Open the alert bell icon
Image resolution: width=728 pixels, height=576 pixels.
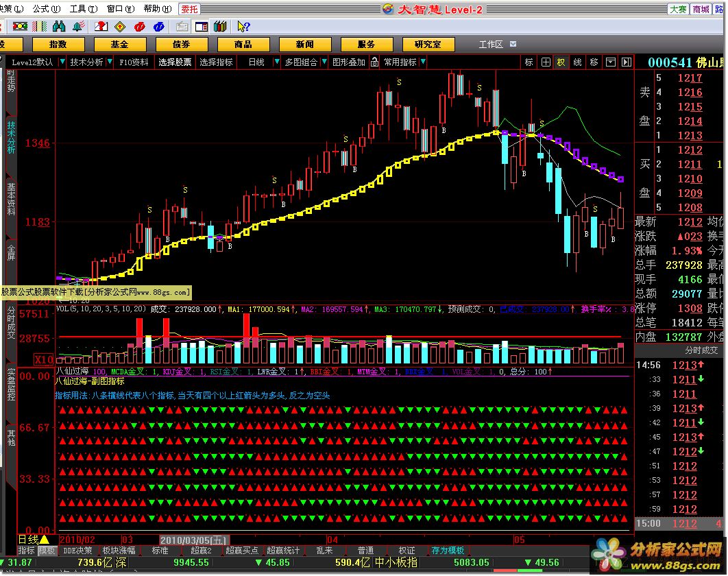(78, 27)
